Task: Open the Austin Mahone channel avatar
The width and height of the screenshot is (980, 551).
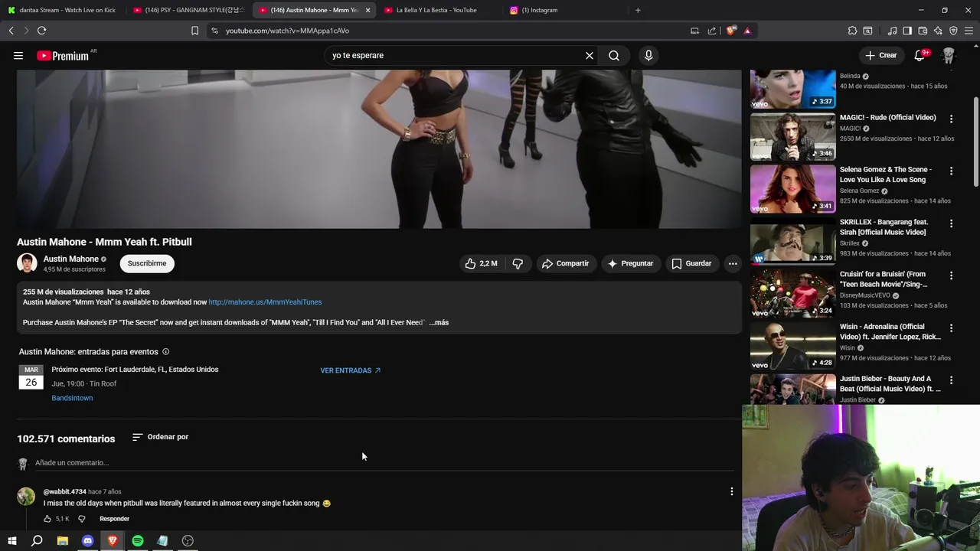Action: click(27, 263)
